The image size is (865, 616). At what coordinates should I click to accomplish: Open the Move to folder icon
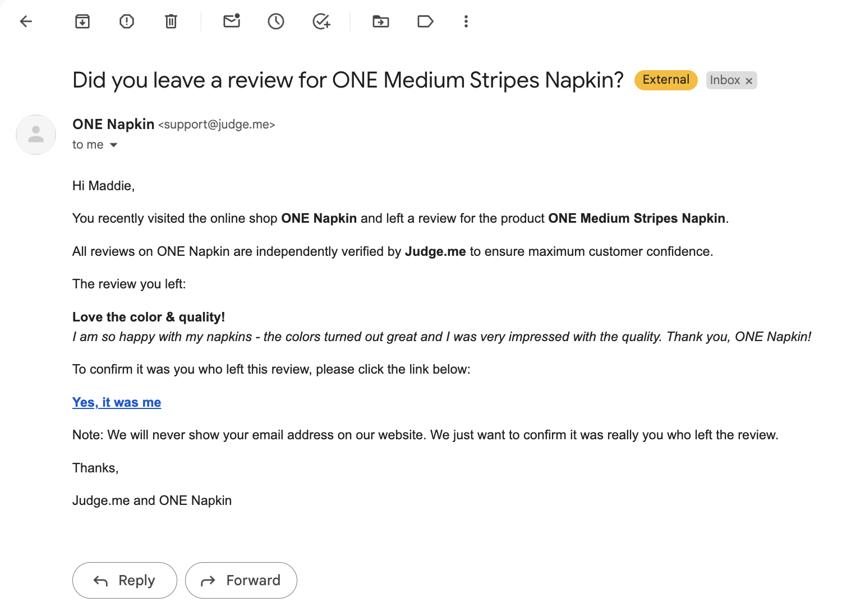tap(381, 22)
